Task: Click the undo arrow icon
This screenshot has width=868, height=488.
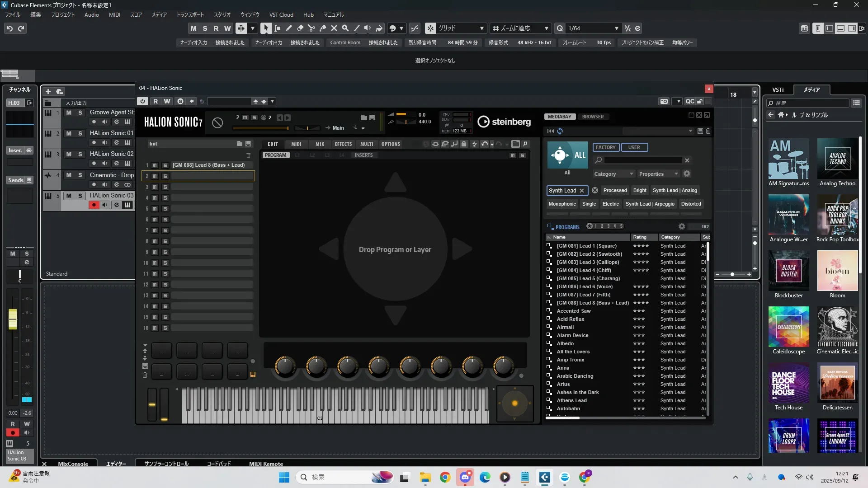Action: point(9,28)
